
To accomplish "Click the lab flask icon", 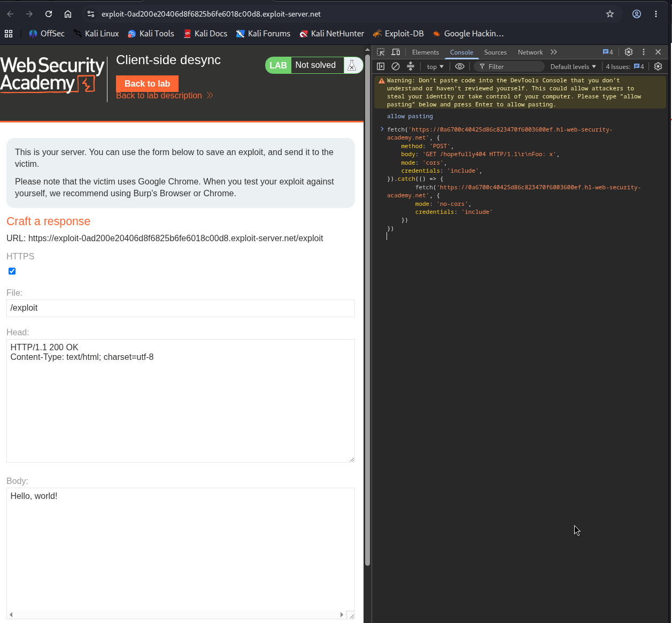I will [x=352, y=65].
